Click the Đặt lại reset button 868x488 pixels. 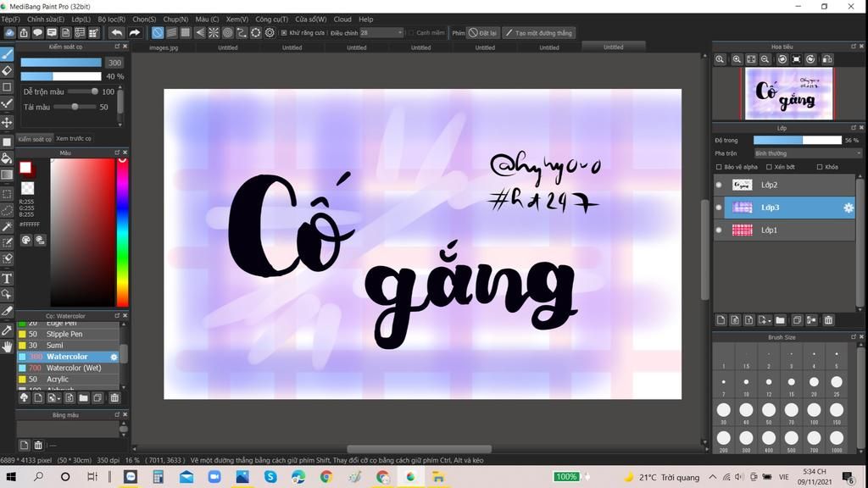[x=482, y=33]
